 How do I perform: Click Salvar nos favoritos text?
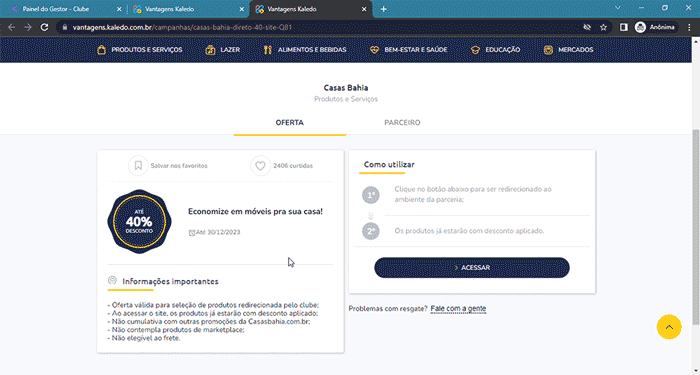tap(179, 166)
